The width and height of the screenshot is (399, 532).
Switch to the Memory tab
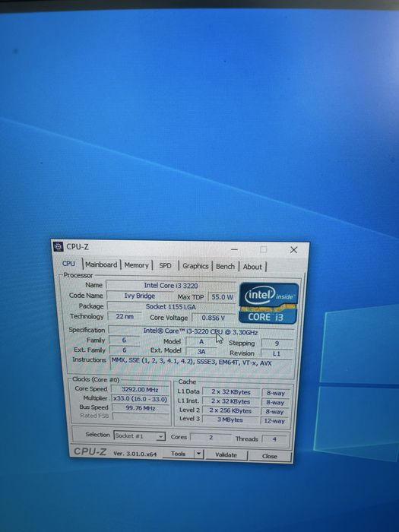pyautogui.click(x=136, y=265)
